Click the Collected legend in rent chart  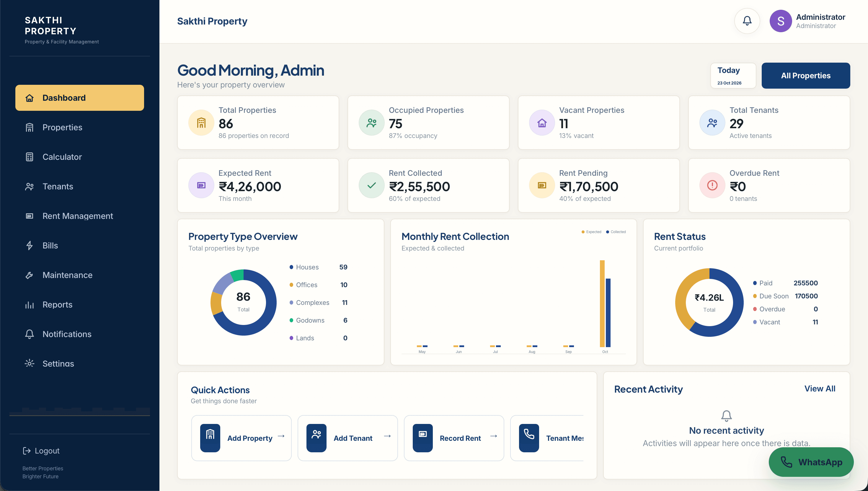pyautogui.click(x=616, y=232)
